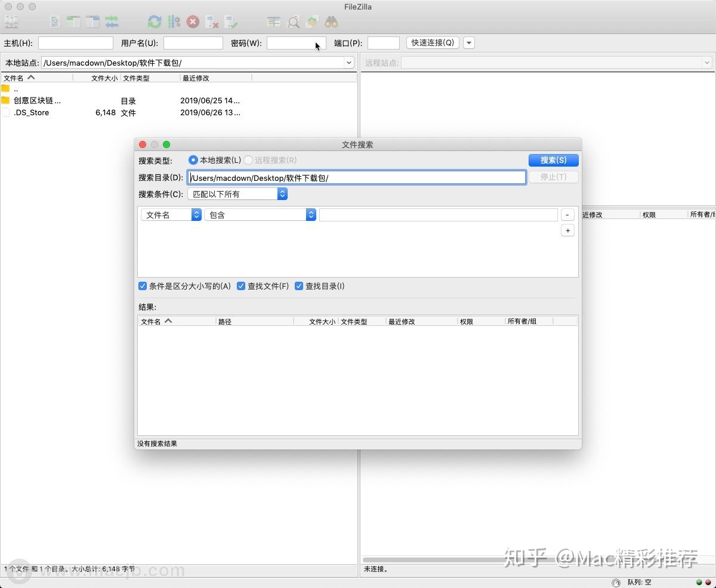Toggle transfer queue display icon

tap(112, 22)
